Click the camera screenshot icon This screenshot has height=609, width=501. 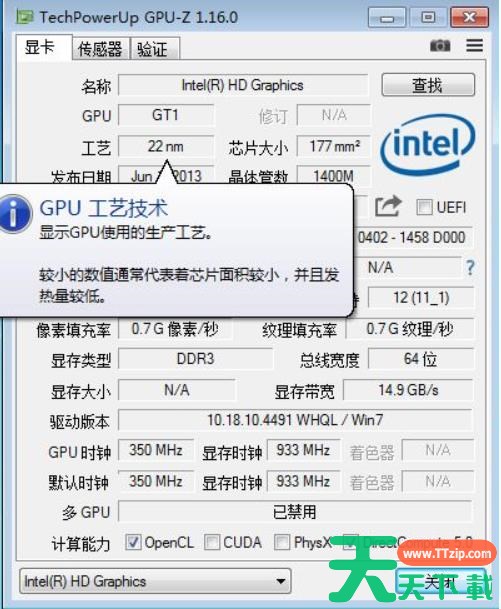tap(440, 46)
